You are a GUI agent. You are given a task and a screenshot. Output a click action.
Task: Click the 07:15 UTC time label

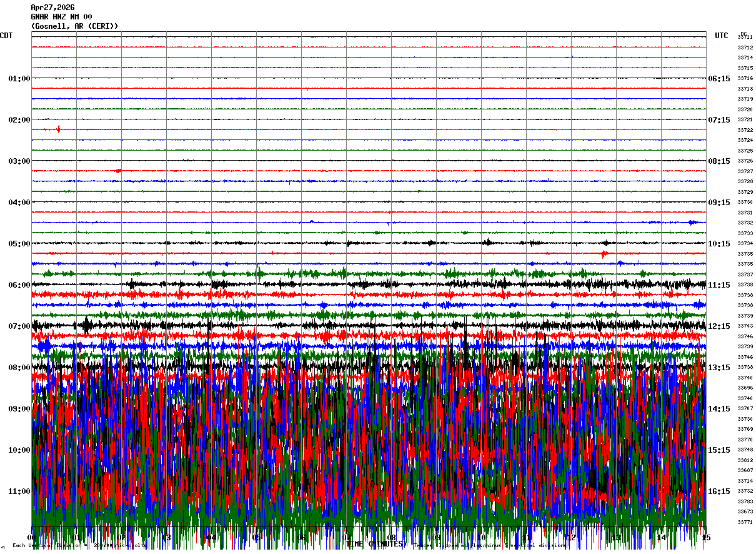click(x=719, y=120)
